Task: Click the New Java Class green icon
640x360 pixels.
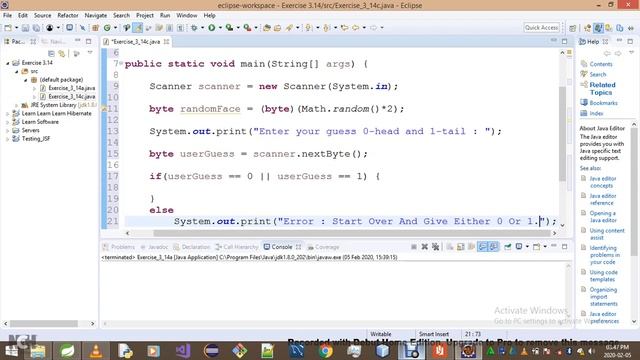Action: [107, 28]
